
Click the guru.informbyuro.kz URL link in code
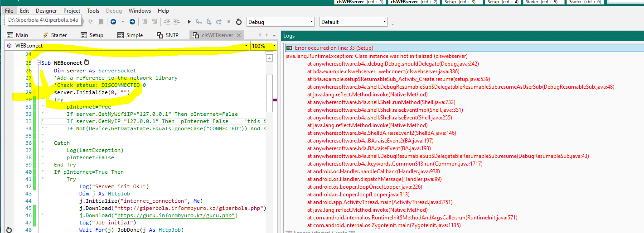pos(174,215)
